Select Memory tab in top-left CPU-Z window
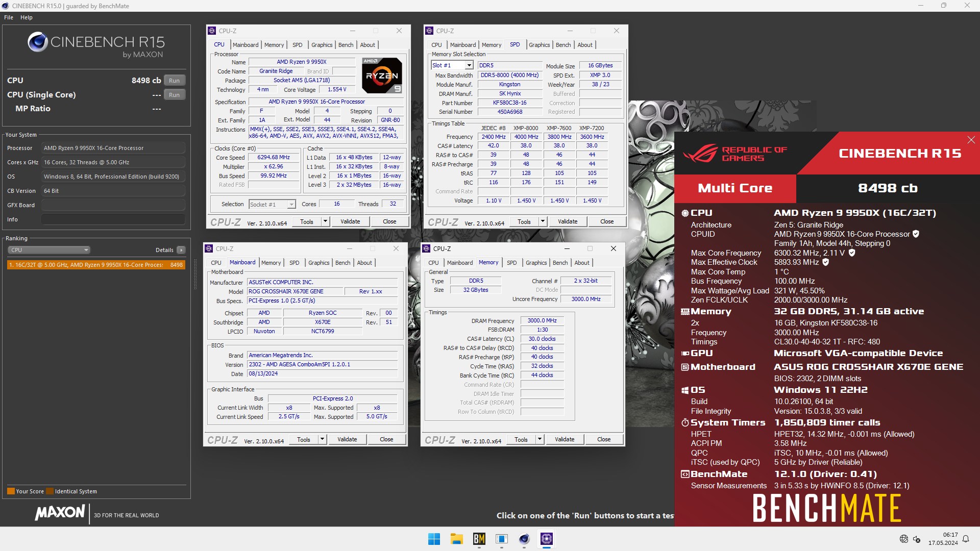Image resolution: width=980 pixels, height=551 pixels. click(274, 45)
